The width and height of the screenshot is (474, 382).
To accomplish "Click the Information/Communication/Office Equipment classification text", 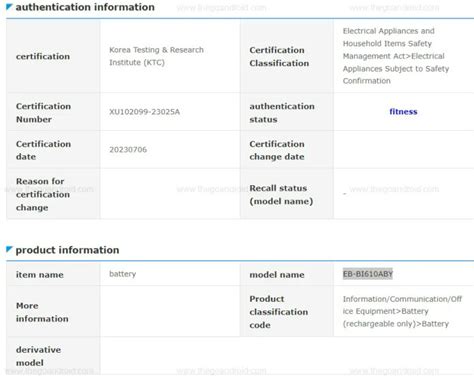I will [402, 311].
